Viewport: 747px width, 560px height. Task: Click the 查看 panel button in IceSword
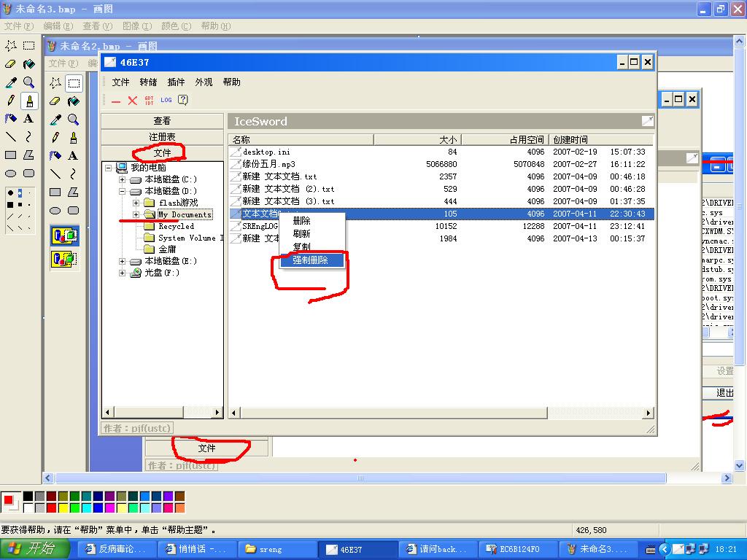(x=162, y=121)
